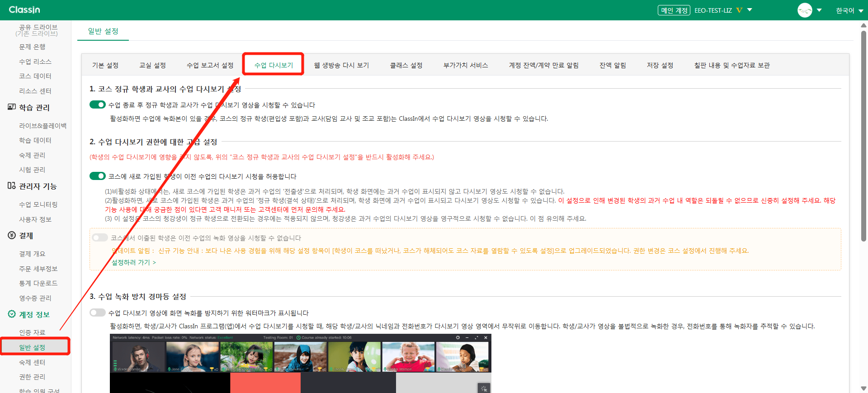Switch to the 교실 설정 tab

pos(152,65)
